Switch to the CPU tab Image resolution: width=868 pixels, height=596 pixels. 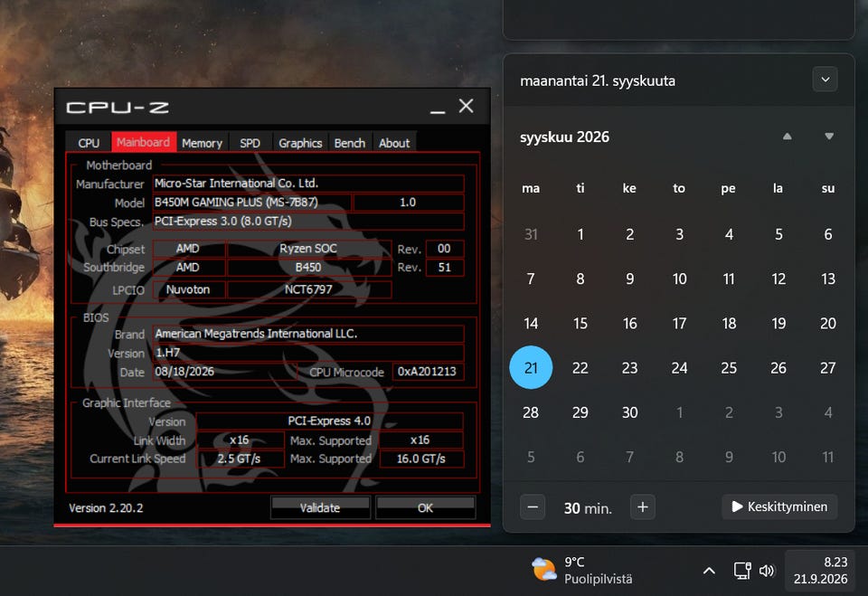coord(89,143)
